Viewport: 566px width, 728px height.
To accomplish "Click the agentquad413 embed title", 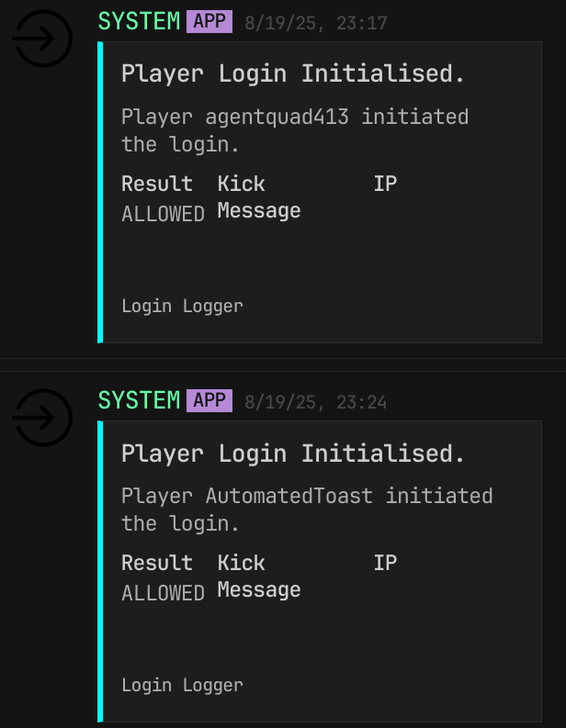I will (x=293, y=73).
